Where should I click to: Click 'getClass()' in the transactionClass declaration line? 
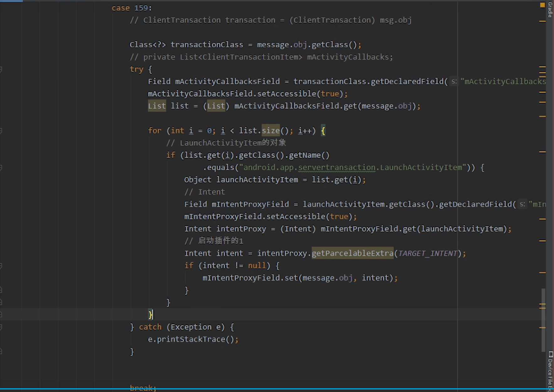pyautogui.click(x=334, y=45)
